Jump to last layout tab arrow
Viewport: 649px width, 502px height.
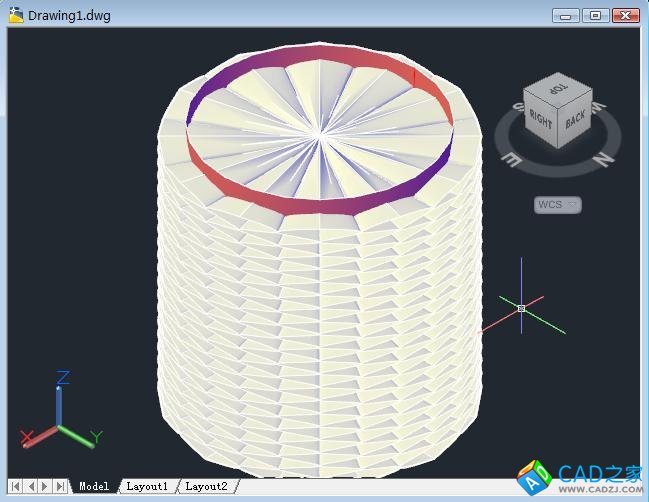60,486
